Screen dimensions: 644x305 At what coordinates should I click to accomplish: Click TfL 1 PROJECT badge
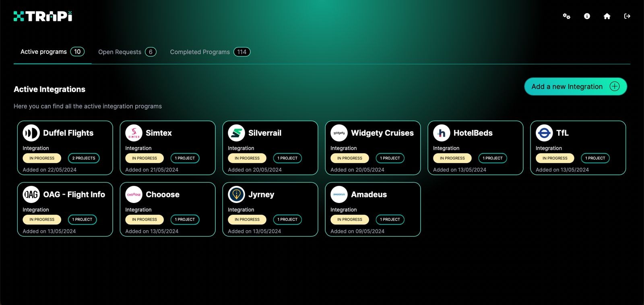(x=595, y=158)
